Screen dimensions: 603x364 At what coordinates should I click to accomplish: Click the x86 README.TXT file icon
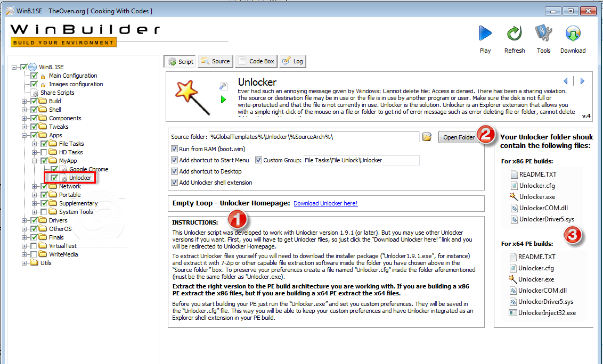point(514,174)
